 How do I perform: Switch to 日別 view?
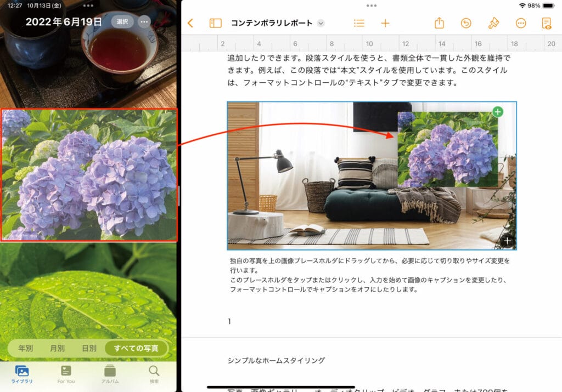(x=89, y=348)
